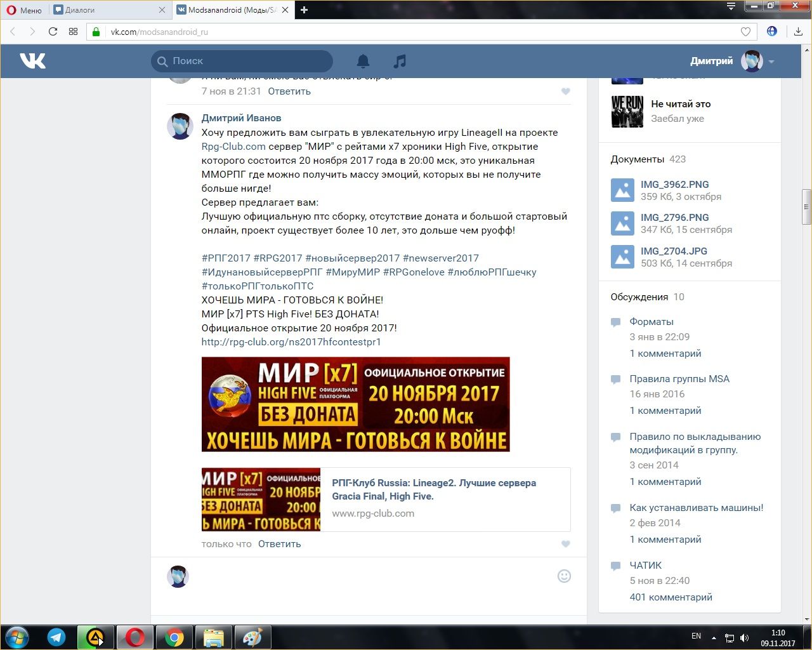Click the #толькоРПГтолькоПТС hashtag
The width and height of the screenshot is (812, 650).
(258, 286)
